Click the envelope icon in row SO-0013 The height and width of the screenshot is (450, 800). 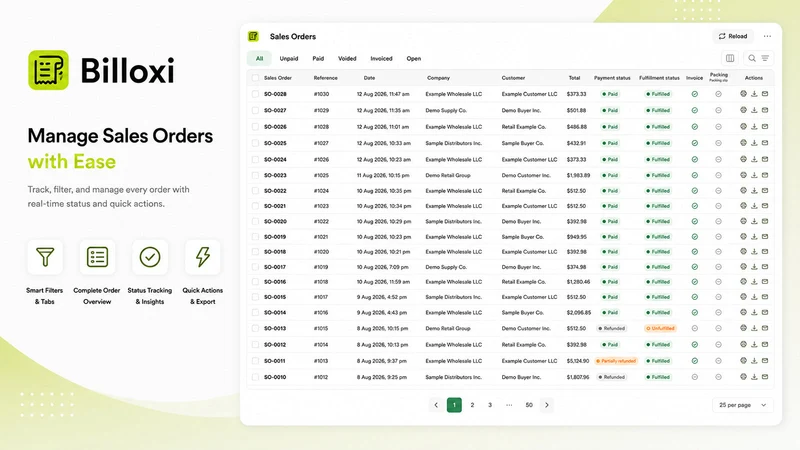tap(765, 328)
